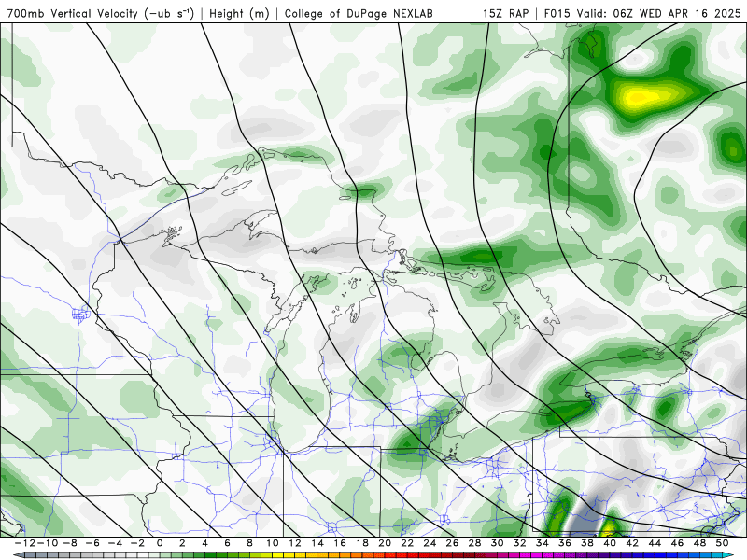Image resolution: width=747 pixels, height=560 pixels.
Task: Click the '15Z RAP' model run label
Action: tap(505, 13)
